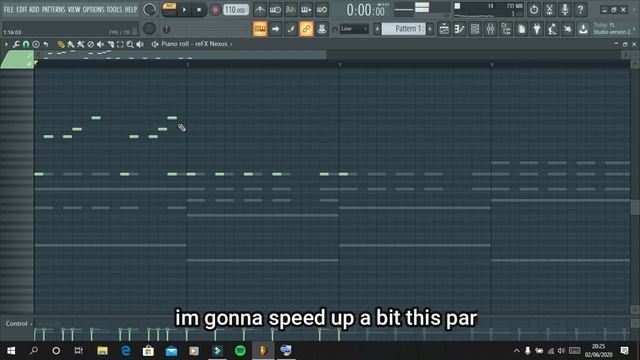The width and height of the screenshot is (640, 360).
Task: Click the question mark help icon
Action: pos(580,10)
